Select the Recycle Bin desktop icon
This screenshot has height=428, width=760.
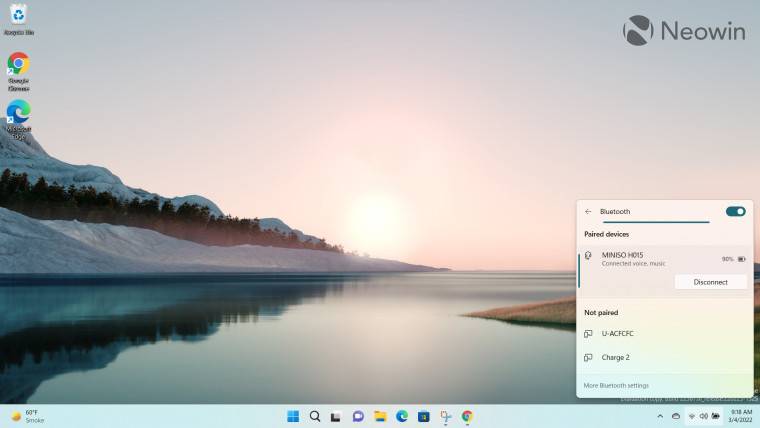click(18, 18)
